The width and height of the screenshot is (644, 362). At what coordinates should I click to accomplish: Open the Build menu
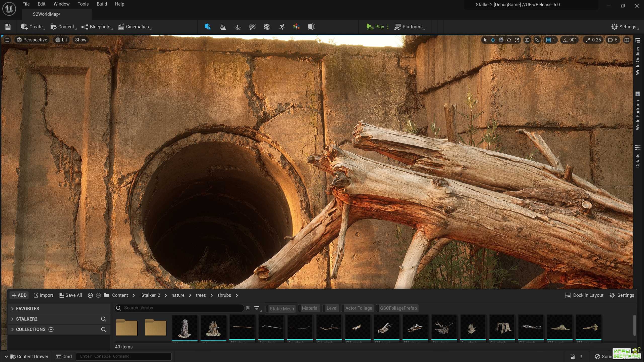[102, 4]
